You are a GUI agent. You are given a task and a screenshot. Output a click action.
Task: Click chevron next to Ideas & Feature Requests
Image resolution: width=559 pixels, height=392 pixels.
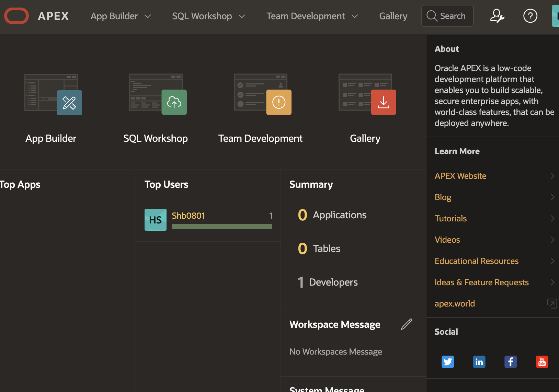(552, 282)
